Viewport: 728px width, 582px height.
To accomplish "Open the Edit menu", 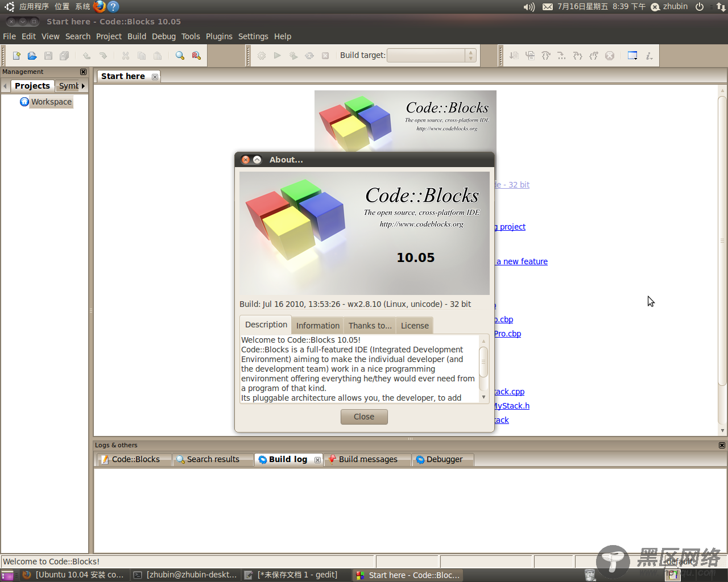I will 28,36.
